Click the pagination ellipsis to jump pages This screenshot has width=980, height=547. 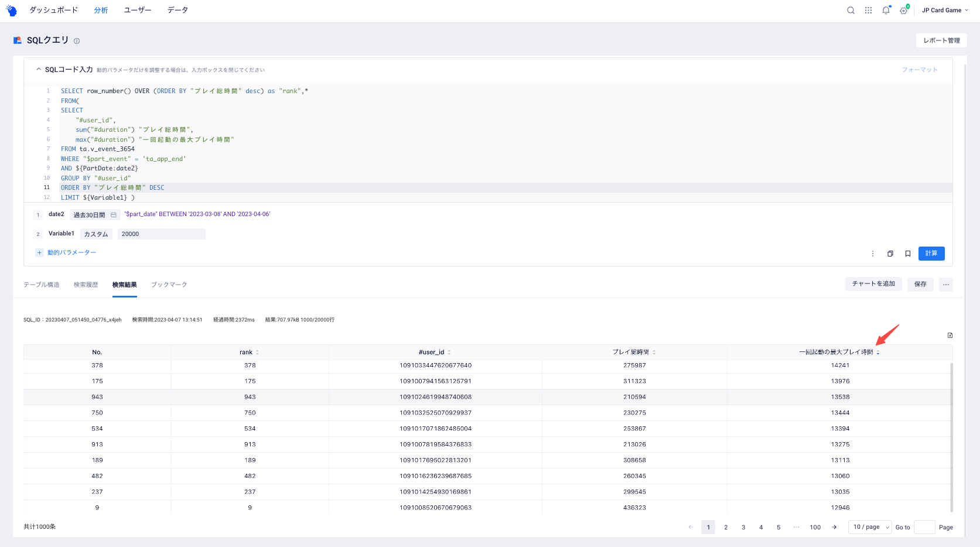[796, 527]
